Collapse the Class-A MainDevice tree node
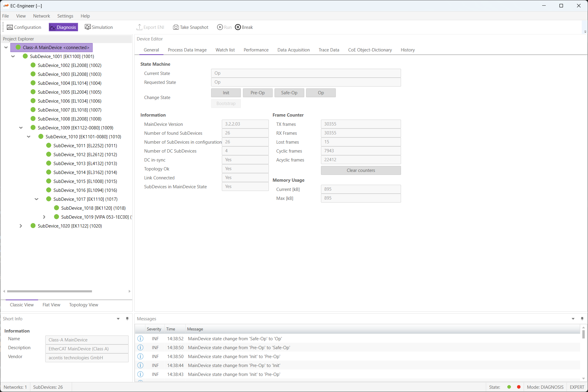This screenshot has width=588, height=392. coord(6,47)
